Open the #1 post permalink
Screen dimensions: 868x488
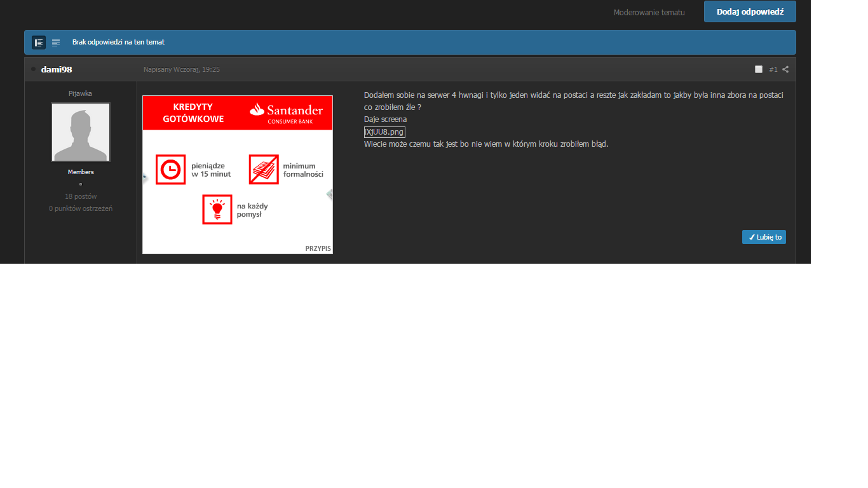click(x=773, y=69)
